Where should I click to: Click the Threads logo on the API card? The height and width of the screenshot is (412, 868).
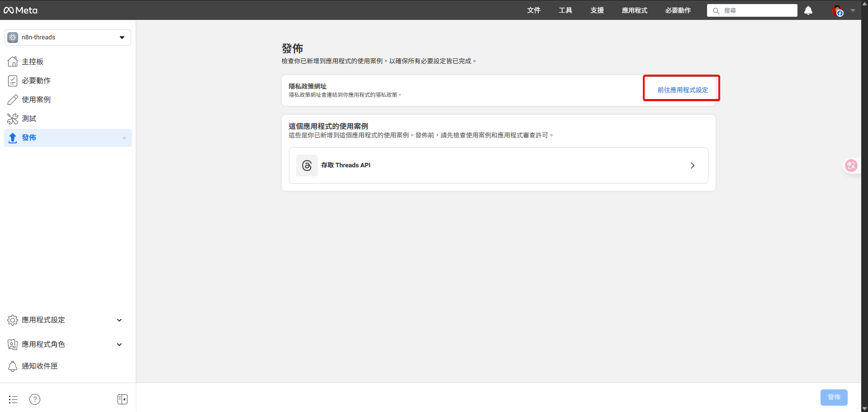[307, 166]
